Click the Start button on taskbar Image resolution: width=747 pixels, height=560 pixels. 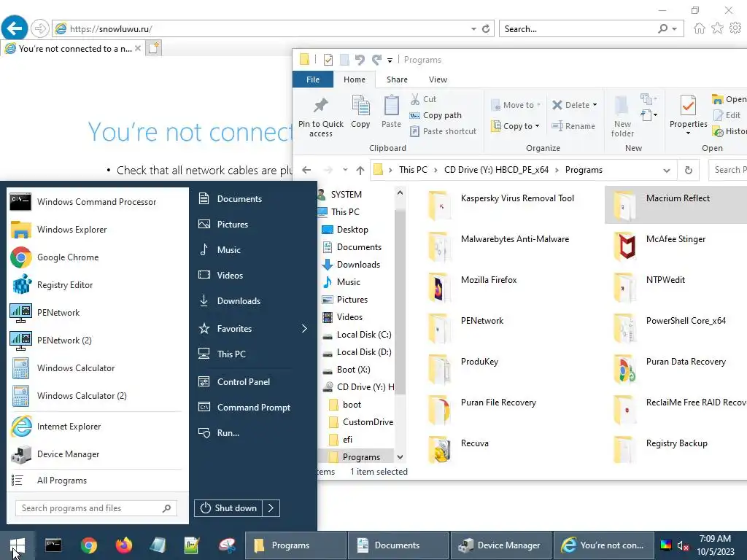point(18,545)
